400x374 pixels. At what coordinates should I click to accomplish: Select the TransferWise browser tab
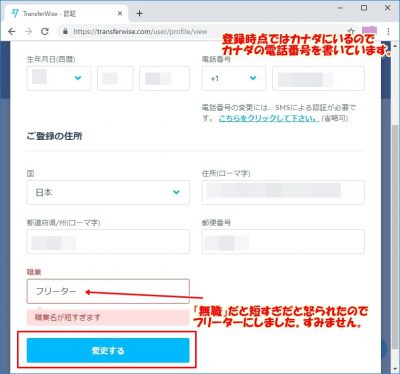click(66, 14)
